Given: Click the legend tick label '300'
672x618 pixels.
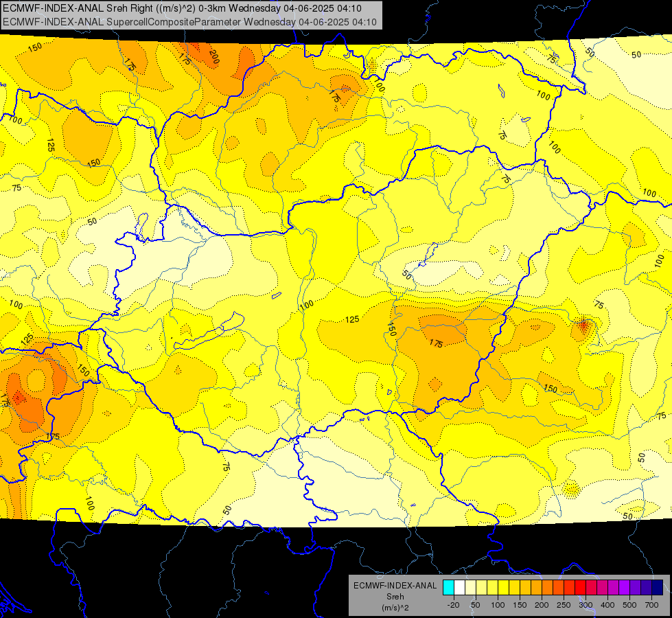Looking at the screenshot, I should pyautogui.click(x=586, y=605).
